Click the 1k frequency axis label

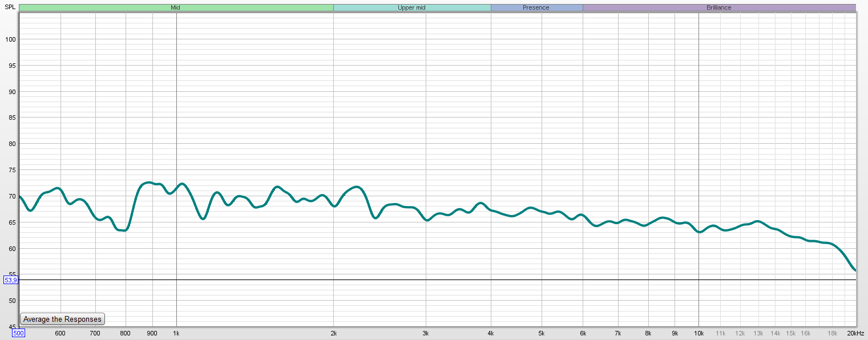176,333
